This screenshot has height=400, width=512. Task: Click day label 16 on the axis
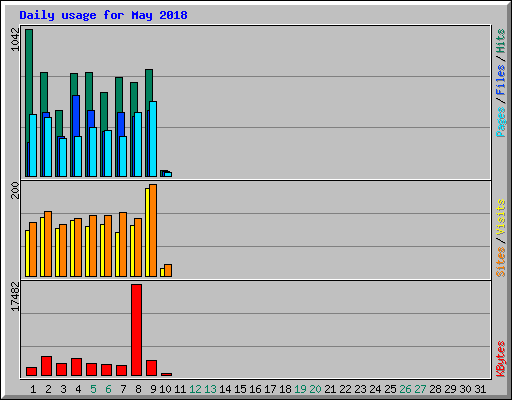pyautogui.click(x=255, y=389)
